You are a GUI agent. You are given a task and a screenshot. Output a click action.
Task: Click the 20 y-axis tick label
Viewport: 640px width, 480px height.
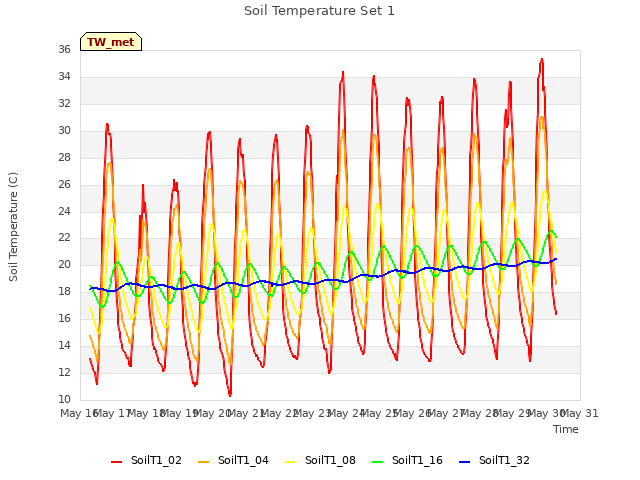tap(64, 264)
